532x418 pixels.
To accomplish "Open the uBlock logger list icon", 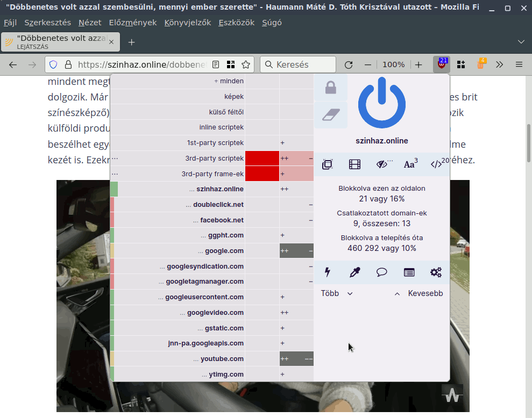I will tap(409, 272).
